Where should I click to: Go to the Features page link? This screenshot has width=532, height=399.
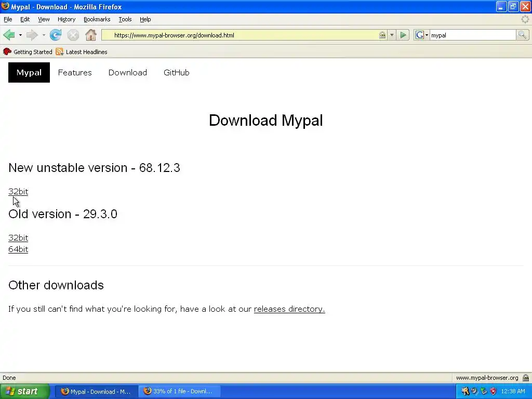[75, 72]
